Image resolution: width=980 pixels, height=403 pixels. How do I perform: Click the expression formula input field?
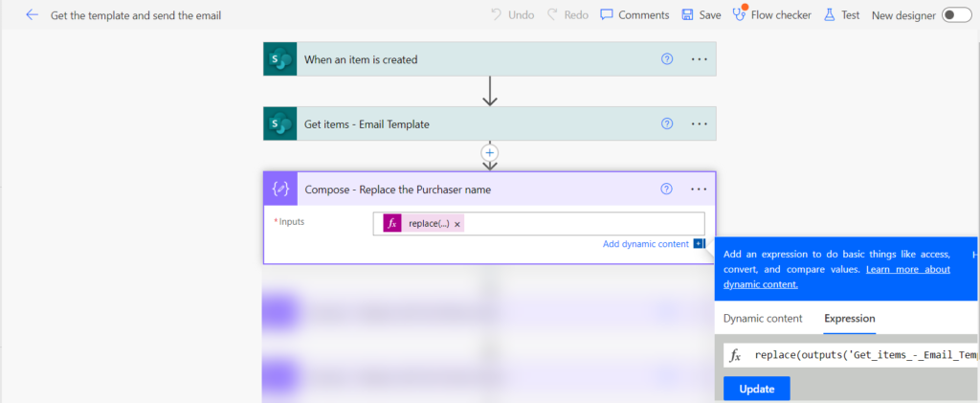click(x=861, y=355)
